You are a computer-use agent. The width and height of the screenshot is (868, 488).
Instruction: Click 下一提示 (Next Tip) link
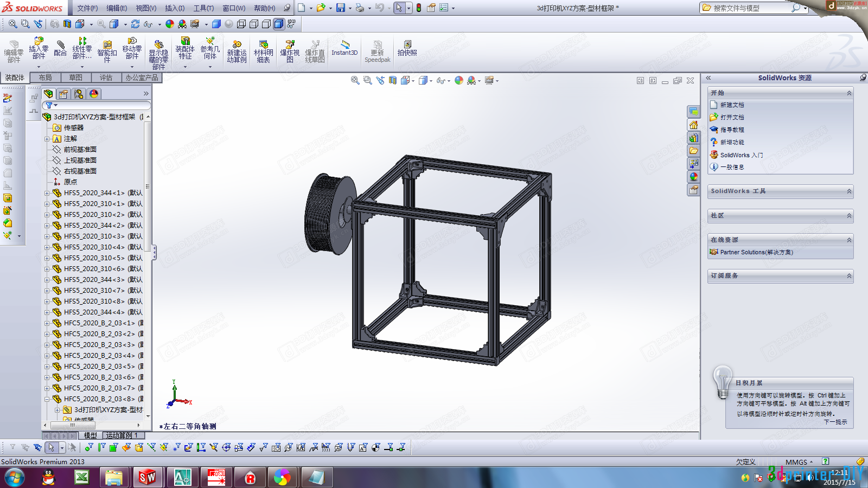835,422
